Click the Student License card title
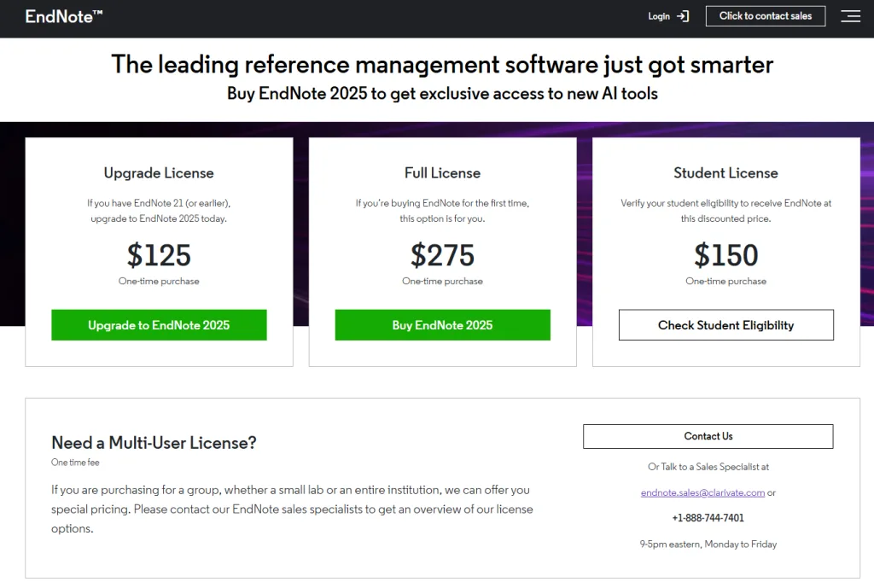This screenshot has height=588, width=874. coord(725,173)
